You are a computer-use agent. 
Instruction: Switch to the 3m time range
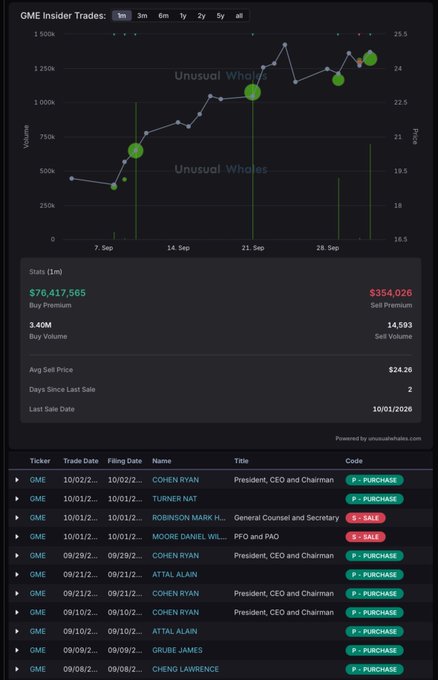pos(142,16)
